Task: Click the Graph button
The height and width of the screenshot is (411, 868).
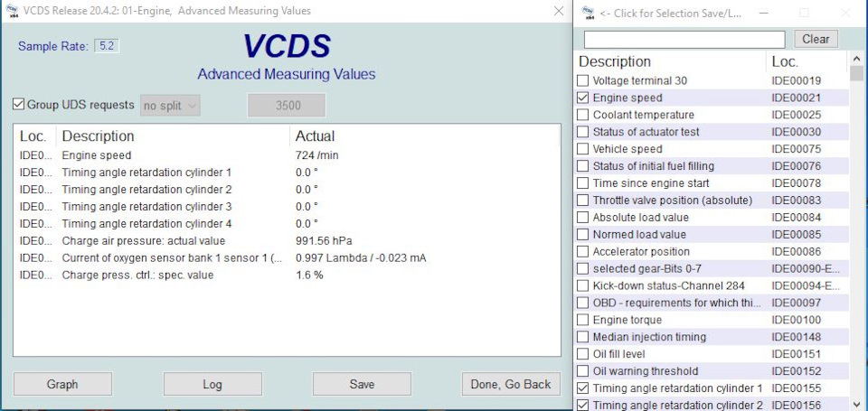Action: tap(62, 384)
